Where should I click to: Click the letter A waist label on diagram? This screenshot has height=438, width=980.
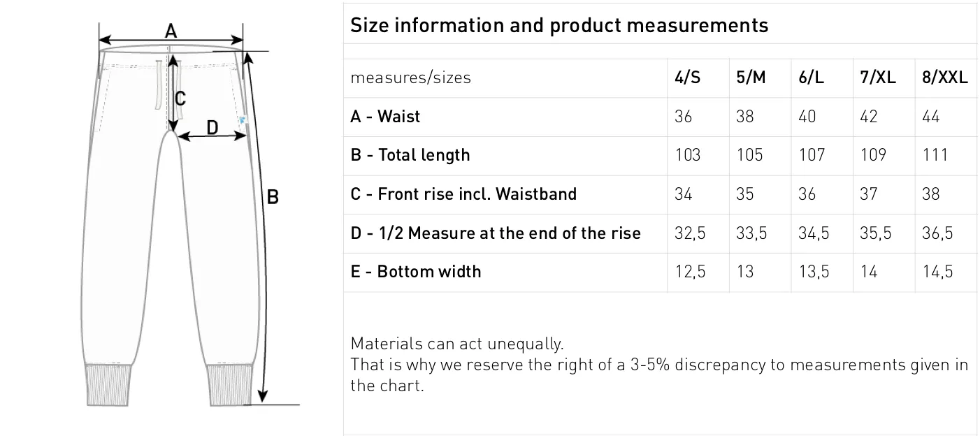pyautogui.click(x=171, y=31)
